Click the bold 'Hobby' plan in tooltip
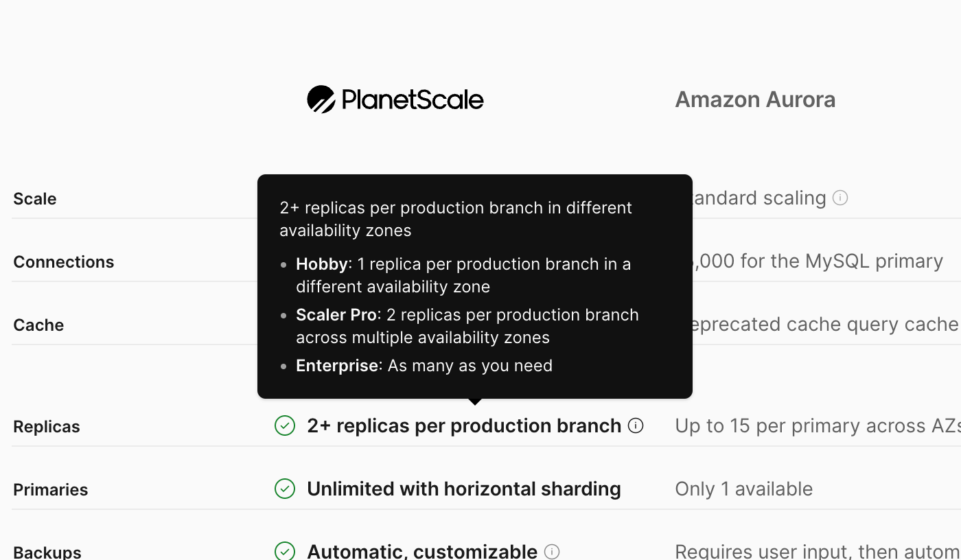Screen dimensions: 961x560 (x=321, y=264)
